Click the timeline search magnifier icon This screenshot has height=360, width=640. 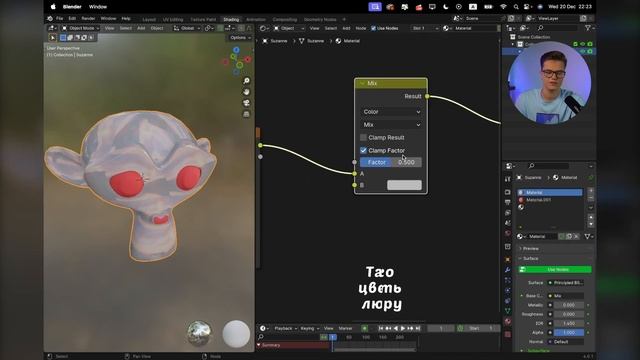(x=261, y=337)
